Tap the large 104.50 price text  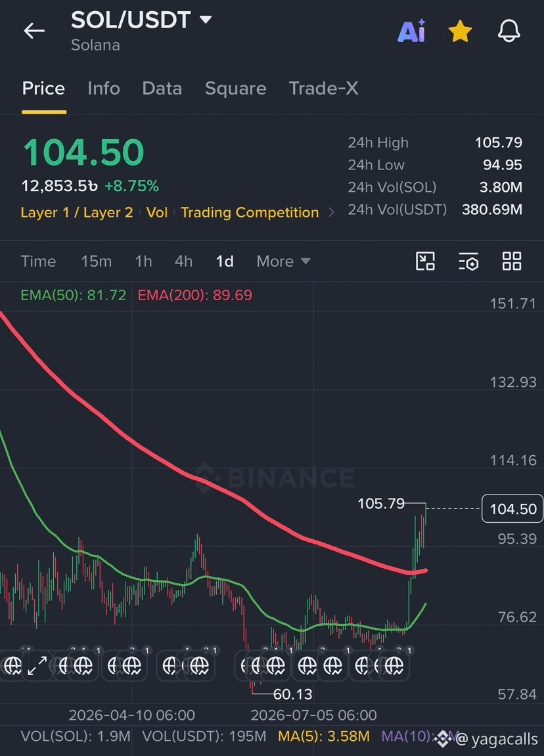[83, 152]
